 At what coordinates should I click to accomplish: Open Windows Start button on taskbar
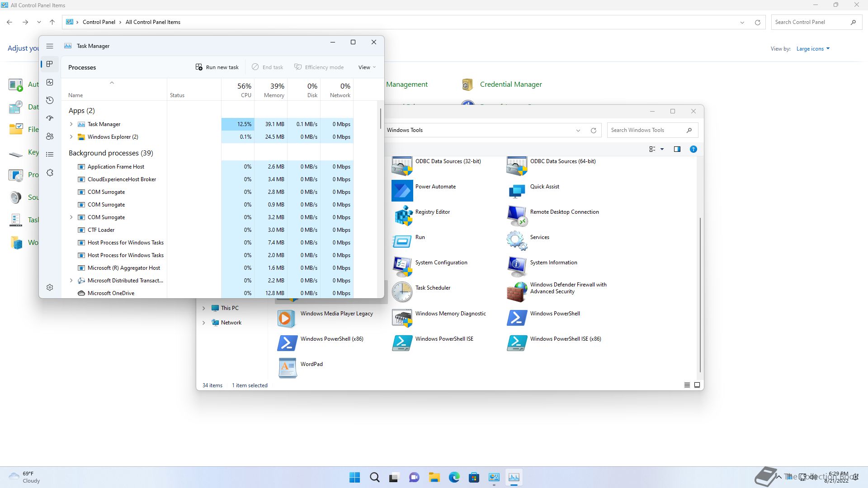[354, 477]
